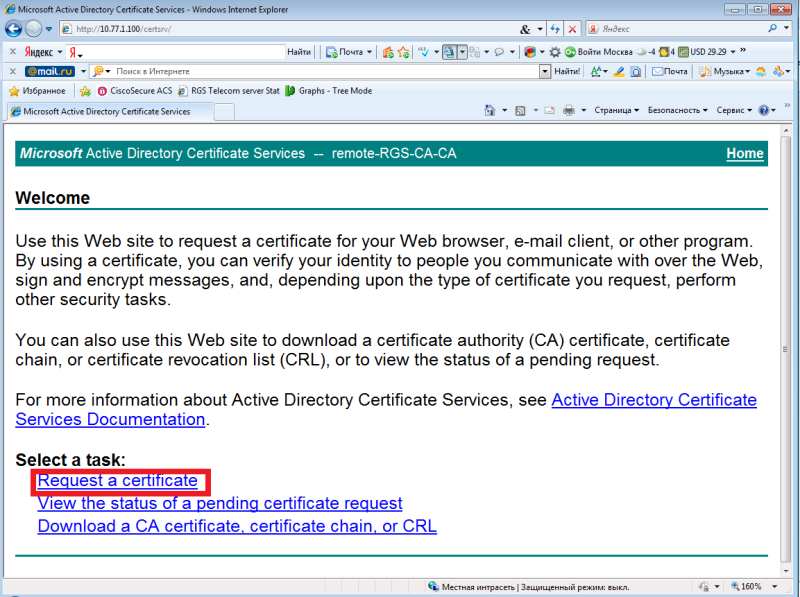Open the zoom level 160% dropdown

coord(774,586)
